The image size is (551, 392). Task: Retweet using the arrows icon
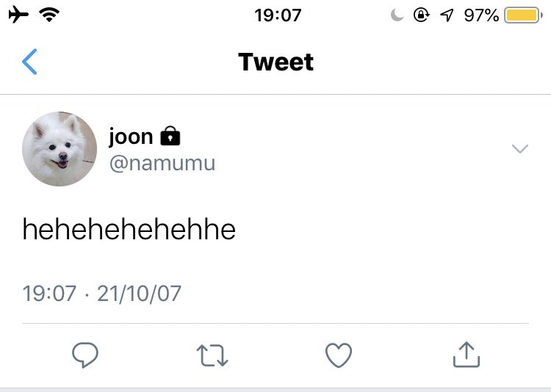pos(212,355)
